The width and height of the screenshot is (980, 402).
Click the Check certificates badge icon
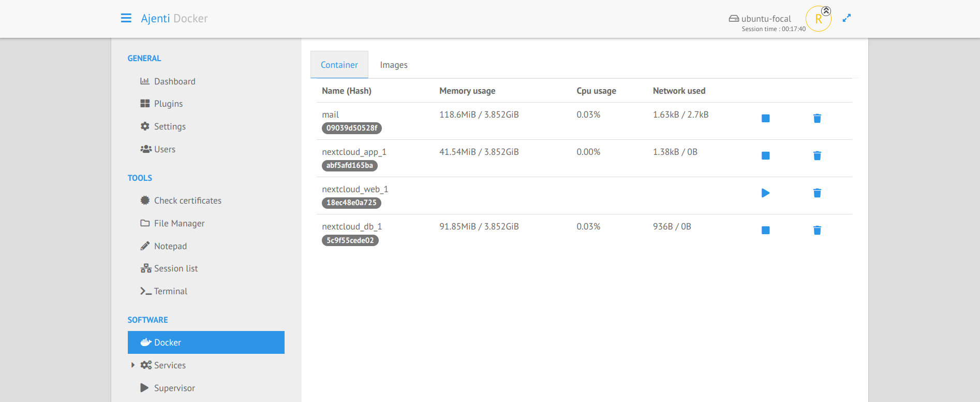click(x=145, y=200)
